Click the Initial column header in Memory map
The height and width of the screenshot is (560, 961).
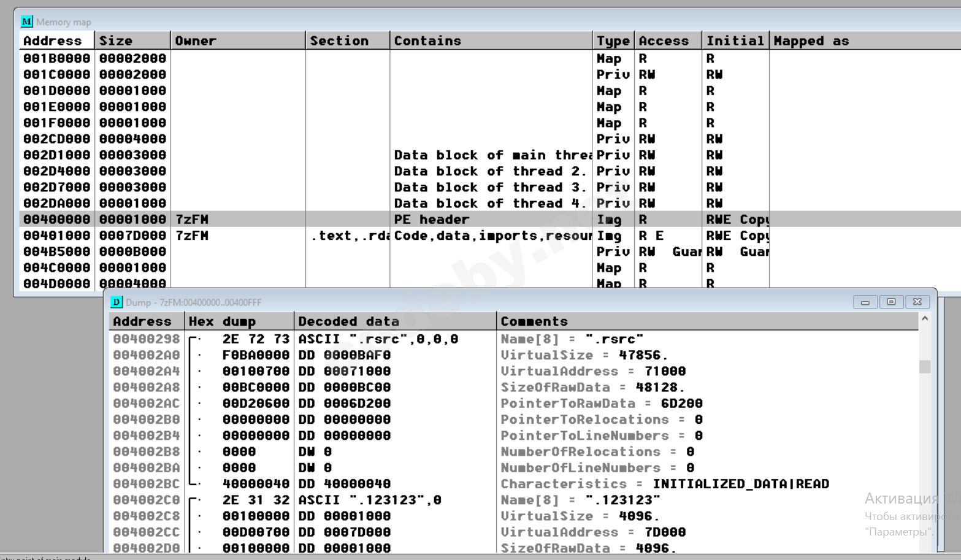[735, 41]
